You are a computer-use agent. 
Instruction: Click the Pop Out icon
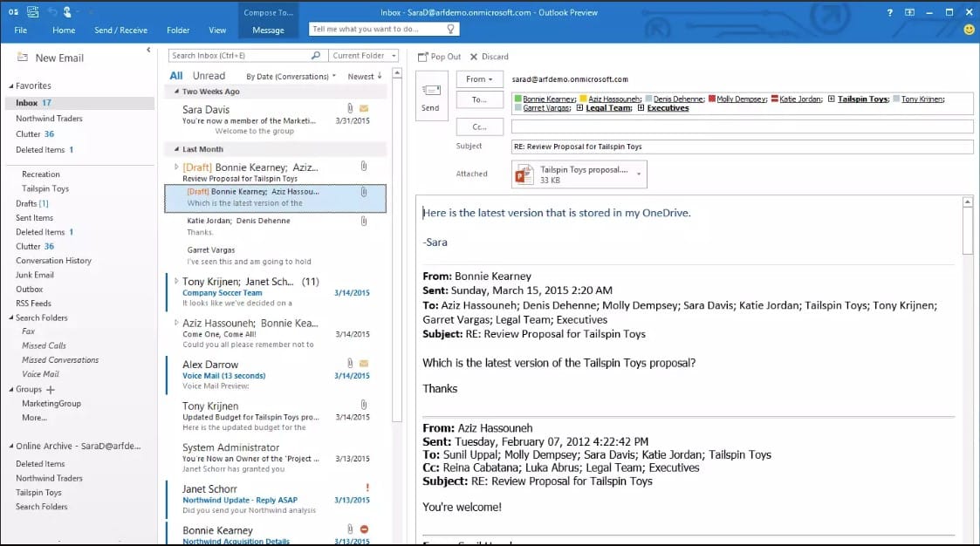point(423,57)
